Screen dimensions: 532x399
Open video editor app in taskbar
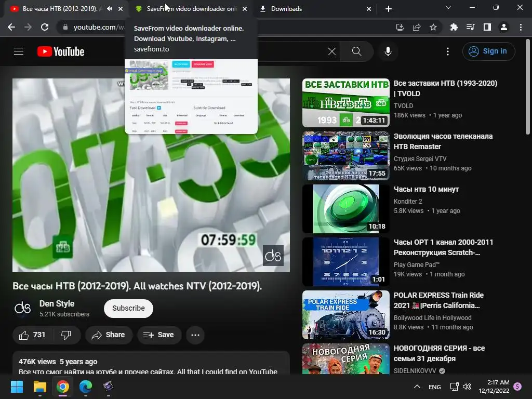[x=108, y=387]
